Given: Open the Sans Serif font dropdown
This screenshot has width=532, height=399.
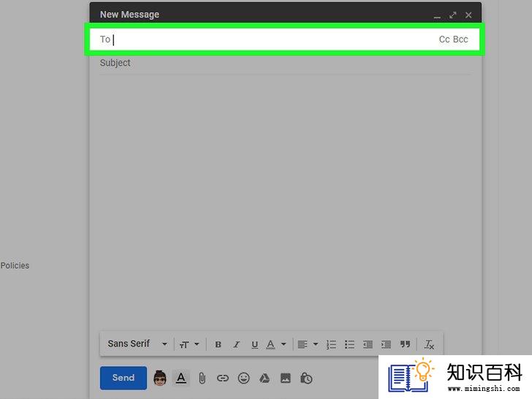Looking at the screenshot, I should (137, 343).
